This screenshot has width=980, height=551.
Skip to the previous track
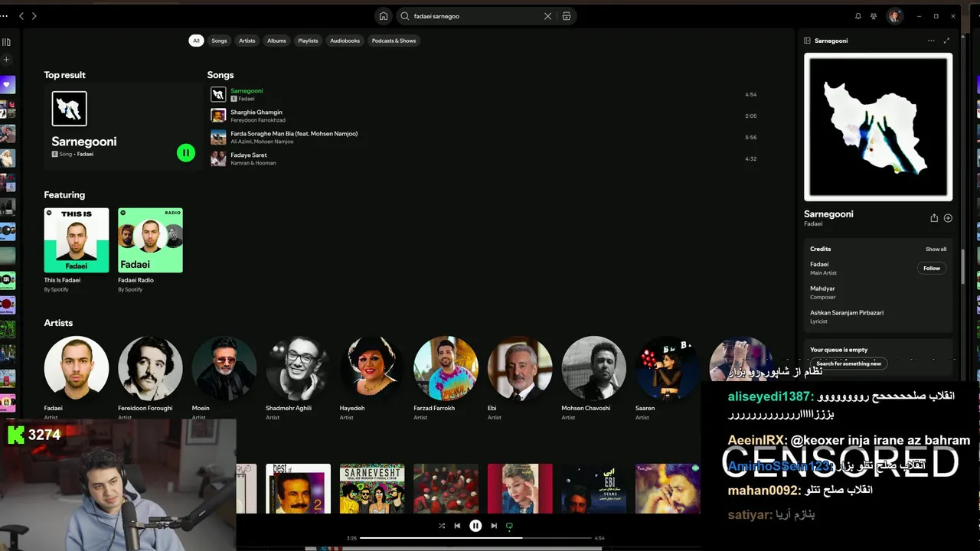(457, 526)
